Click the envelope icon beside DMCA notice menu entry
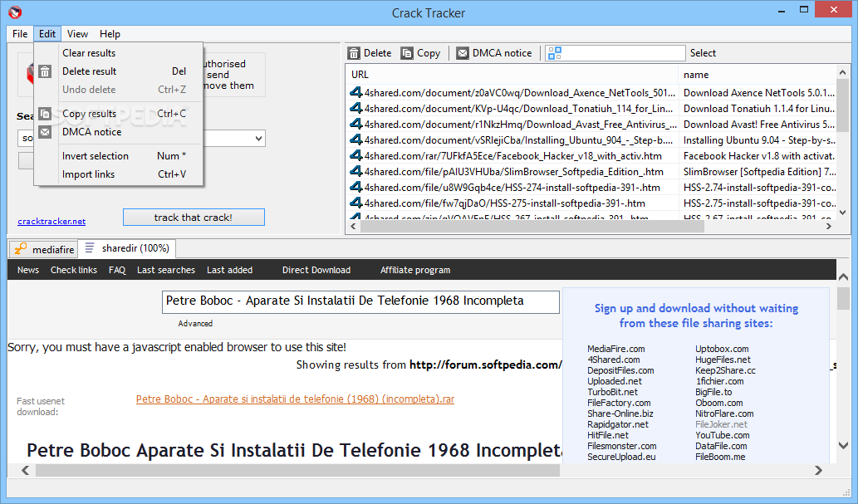Viewport: 858px width, 504px height. (45, 132)
